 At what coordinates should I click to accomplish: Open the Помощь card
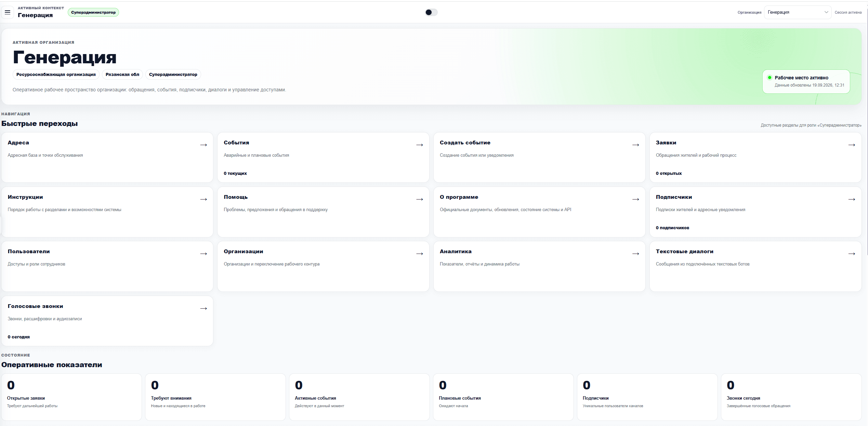click(x=323, y=212)
